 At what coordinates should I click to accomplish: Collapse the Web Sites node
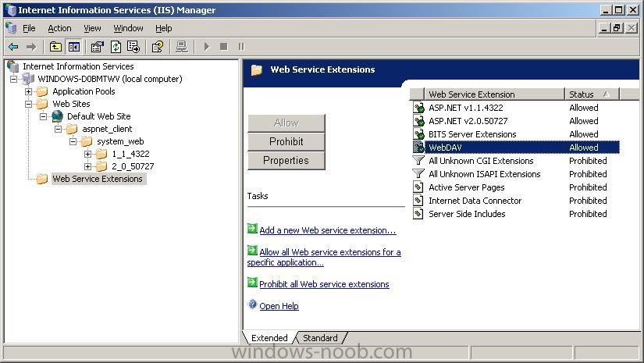28,104
